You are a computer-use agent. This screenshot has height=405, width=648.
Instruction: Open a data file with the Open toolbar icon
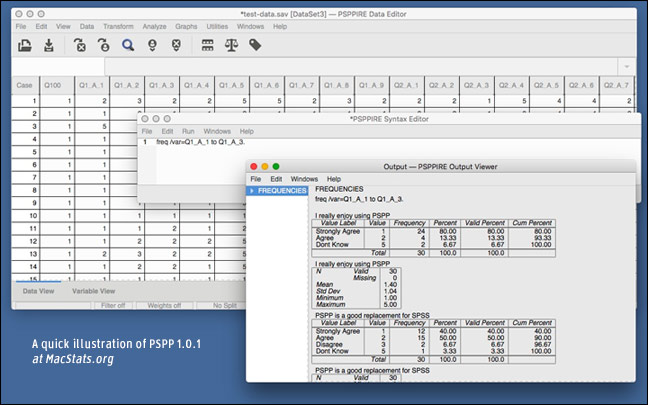click(25, 45)
